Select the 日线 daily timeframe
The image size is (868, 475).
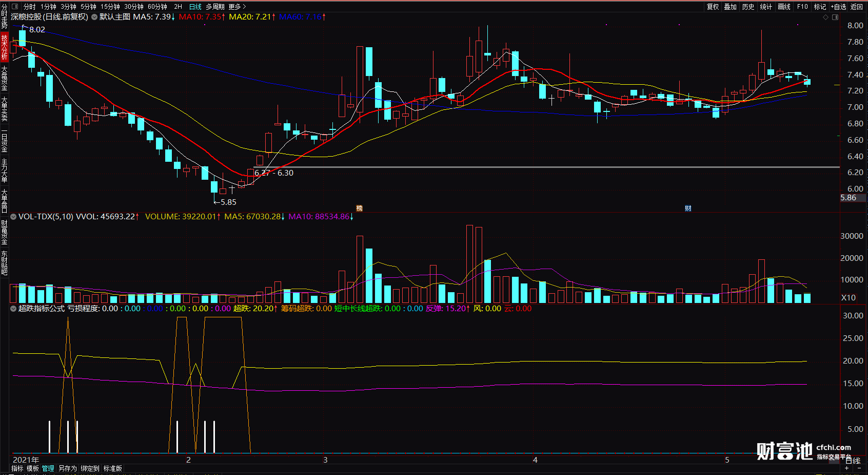(195, 7)
